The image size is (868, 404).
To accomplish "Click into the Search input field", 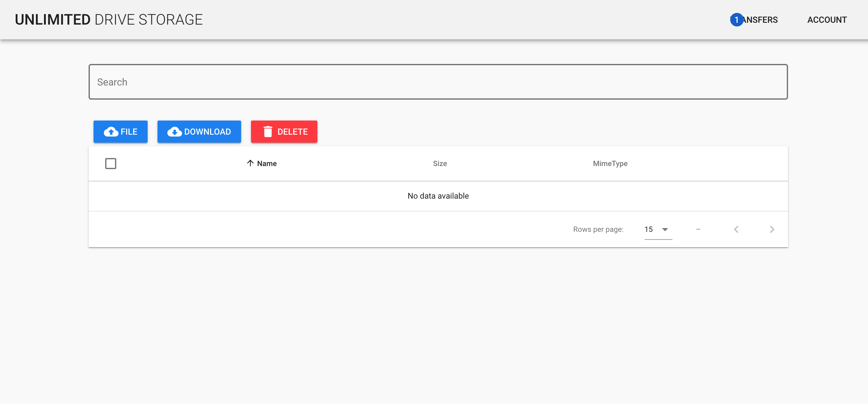I will [438, 82].
